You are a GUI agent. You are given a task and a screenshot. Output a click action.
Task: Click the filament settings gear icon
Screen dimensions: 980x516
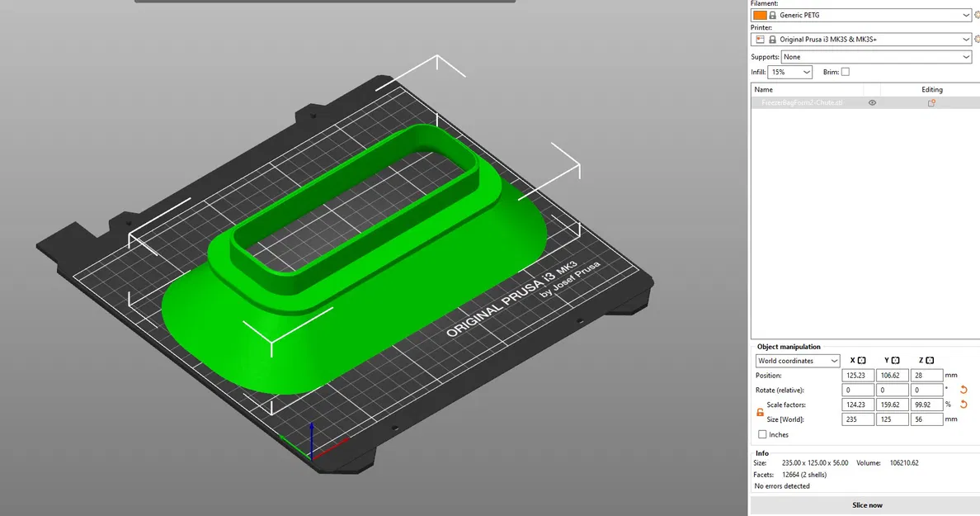977,15
